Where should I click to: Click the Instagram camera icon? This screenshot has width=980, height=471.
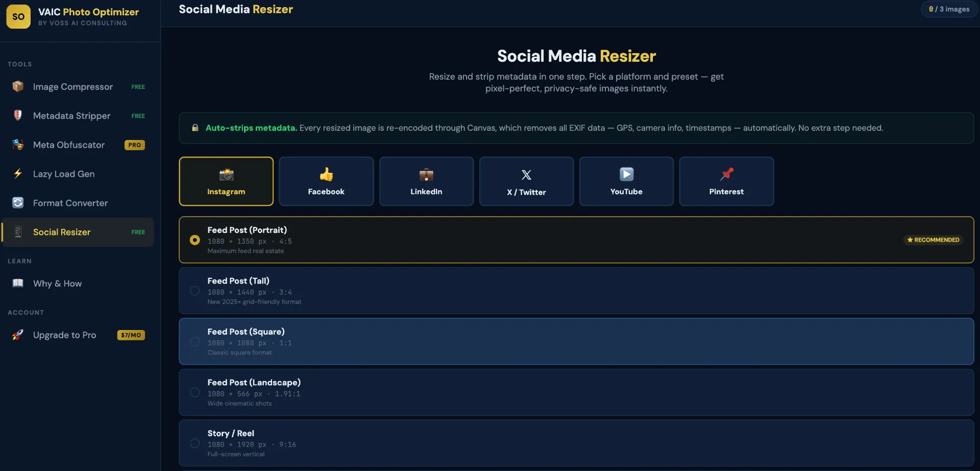(226, 175)
